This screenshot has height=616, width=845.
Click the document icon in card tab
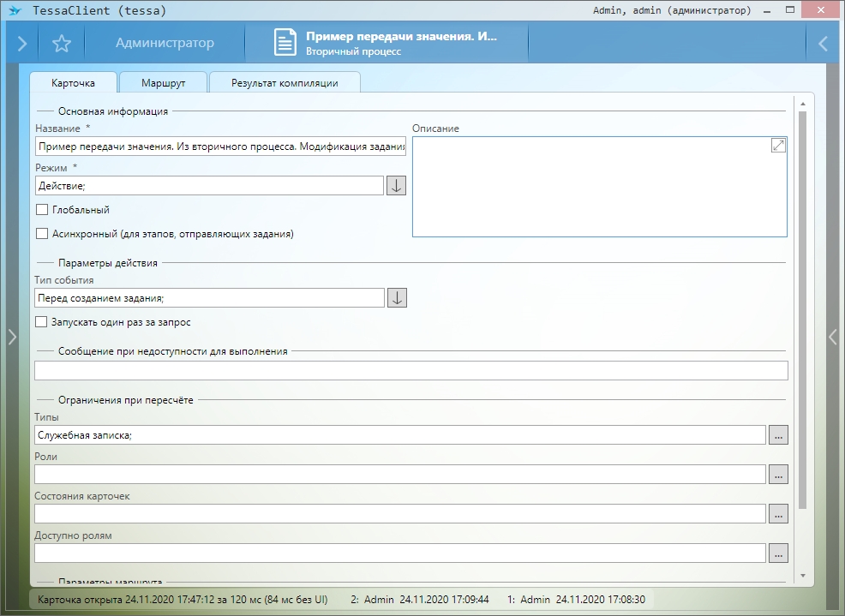pyautogui.click(x=285, y=44)
